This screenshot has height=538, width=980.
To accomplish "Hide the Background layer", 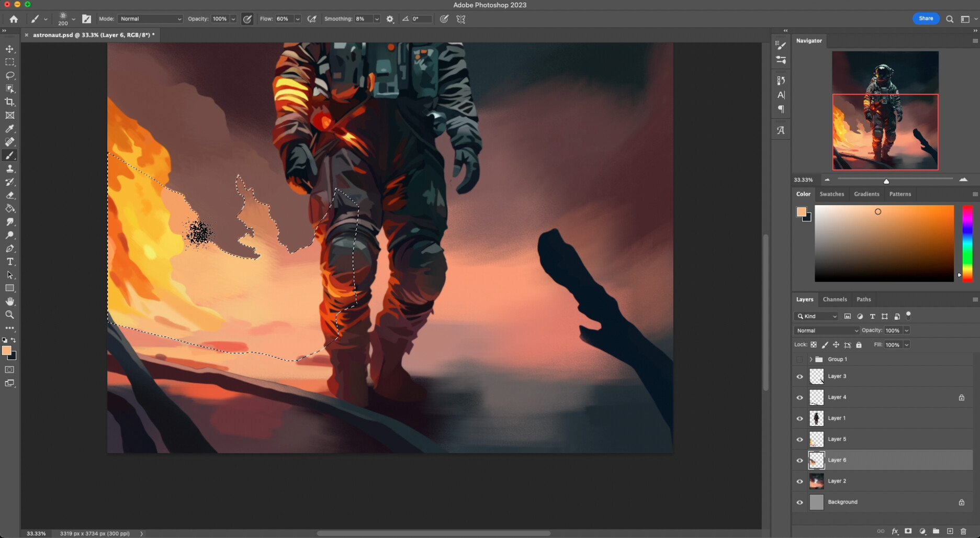I will tap(799, 502).
